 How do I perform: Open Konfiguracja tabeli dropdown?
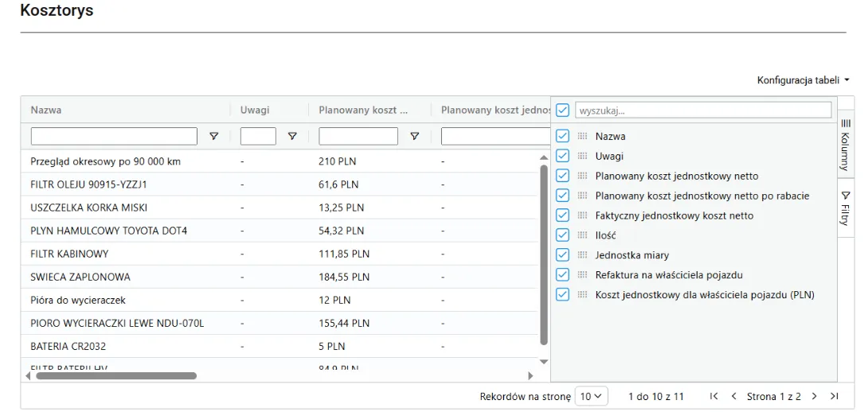[x=803, y=80]
